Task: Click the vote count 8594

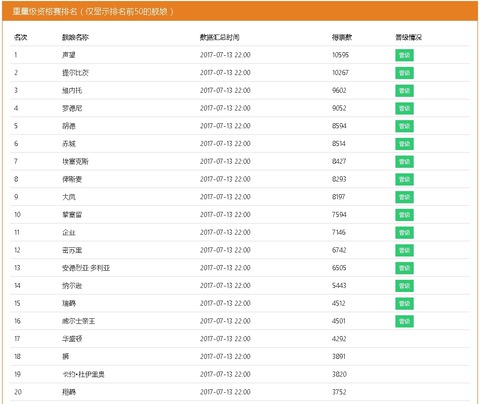Action: [x=339, y=126]
